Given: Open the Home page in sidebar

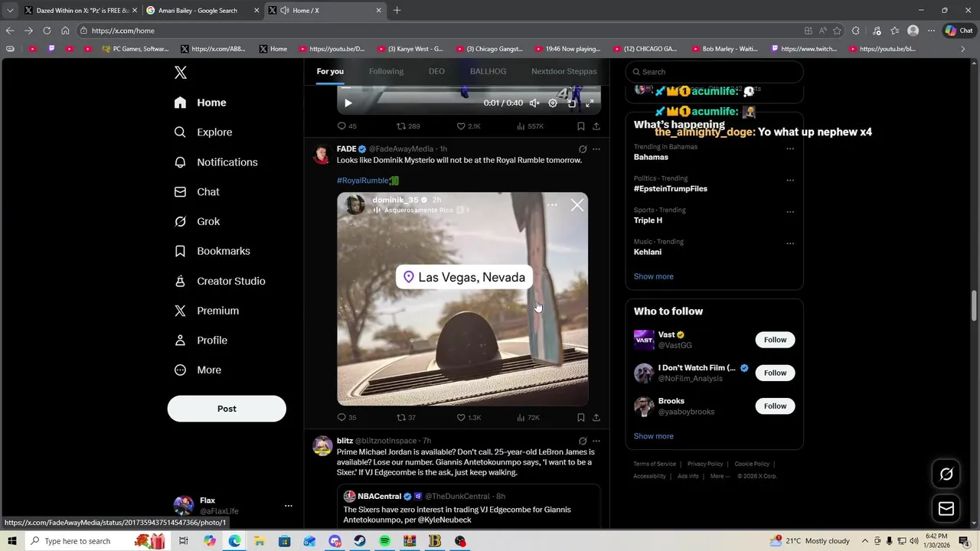Looking at the screenshot, I should [200, 103].
